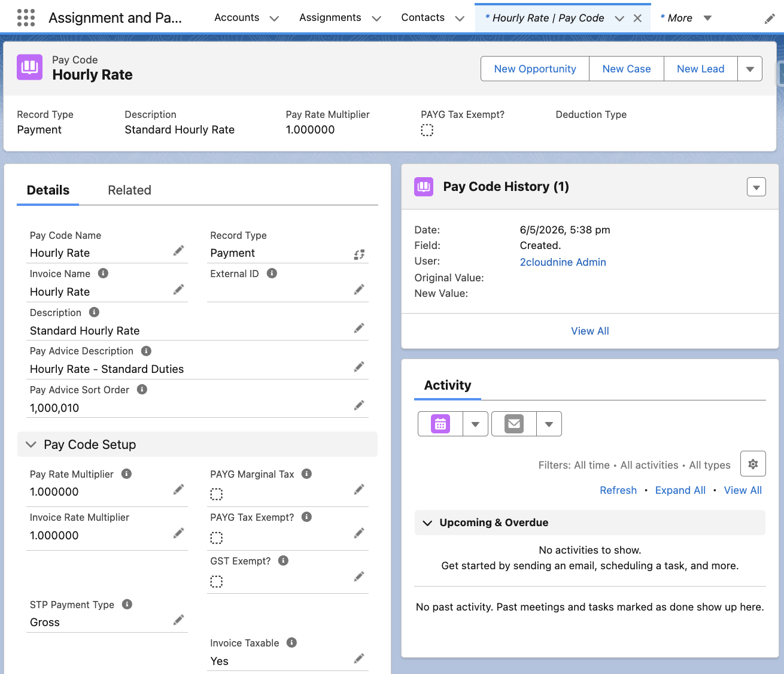
Task: Toggle GST Exempt? checkbox
Action: [217, 582]
